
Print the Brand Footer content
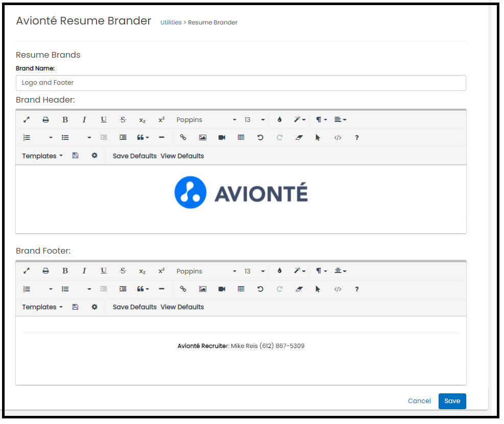pos(45,271)
